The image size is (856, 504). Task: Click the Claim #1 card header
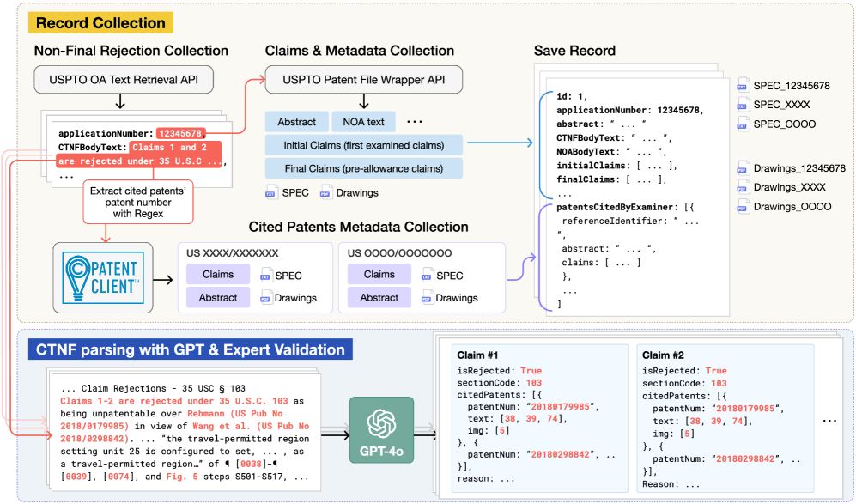point(477,355)
